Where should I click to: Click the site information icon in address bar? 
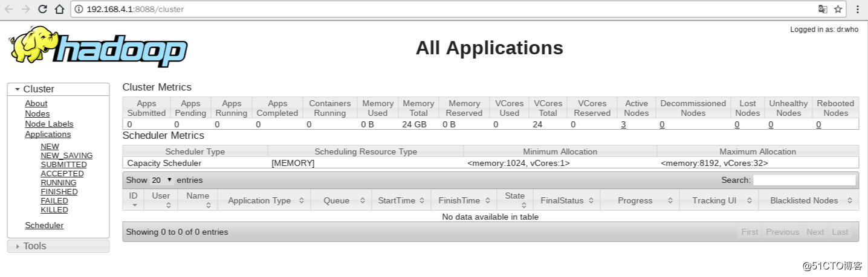pyautogui.click(x=80, y=9)
